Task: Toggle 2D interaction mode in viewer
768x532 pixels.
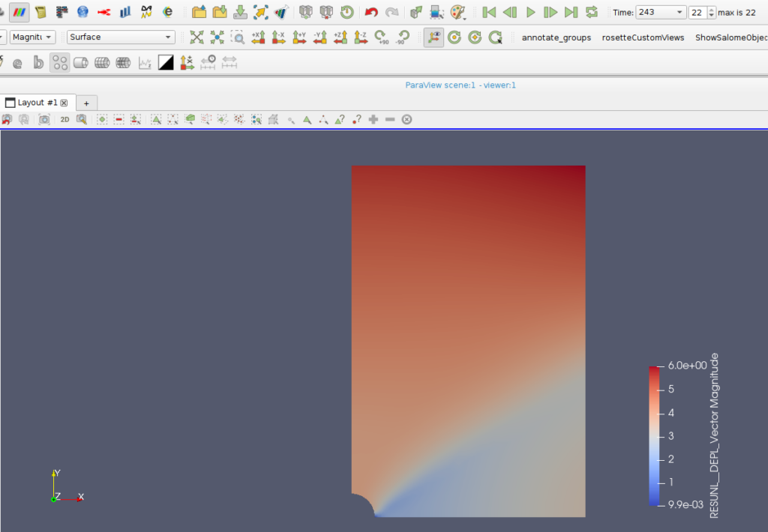Action: [64, 119]
